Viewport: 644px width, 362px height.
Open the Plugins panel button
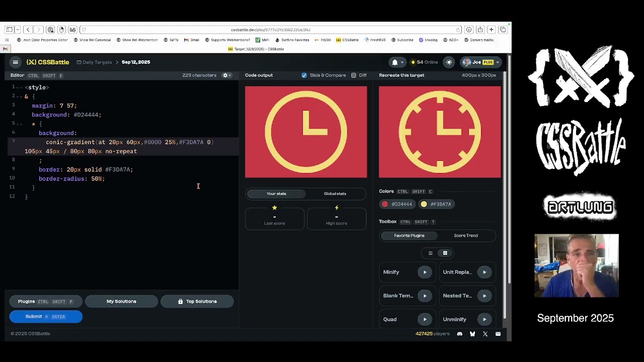click(46, 302)
